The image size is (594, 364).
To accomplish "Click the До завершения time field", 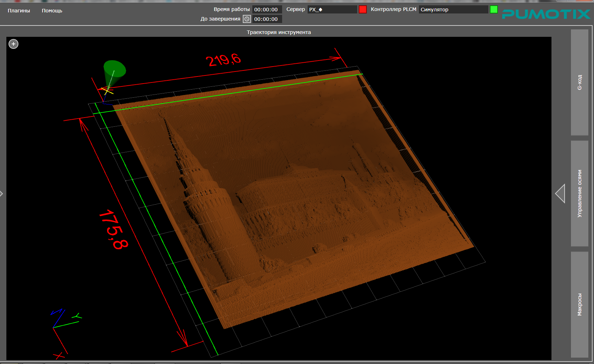I will [267, 19].
